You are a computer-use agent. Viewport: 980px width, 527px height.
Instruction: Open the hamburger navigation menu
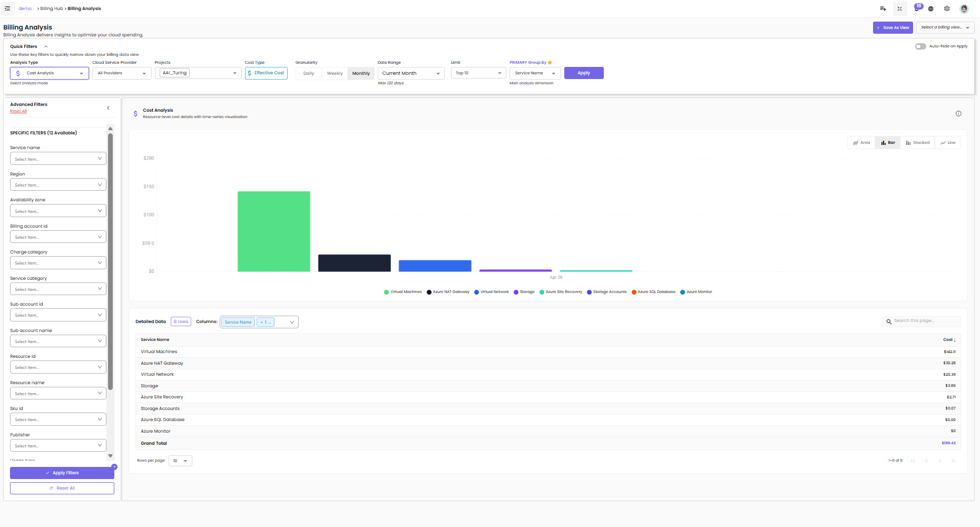point(7,8)
